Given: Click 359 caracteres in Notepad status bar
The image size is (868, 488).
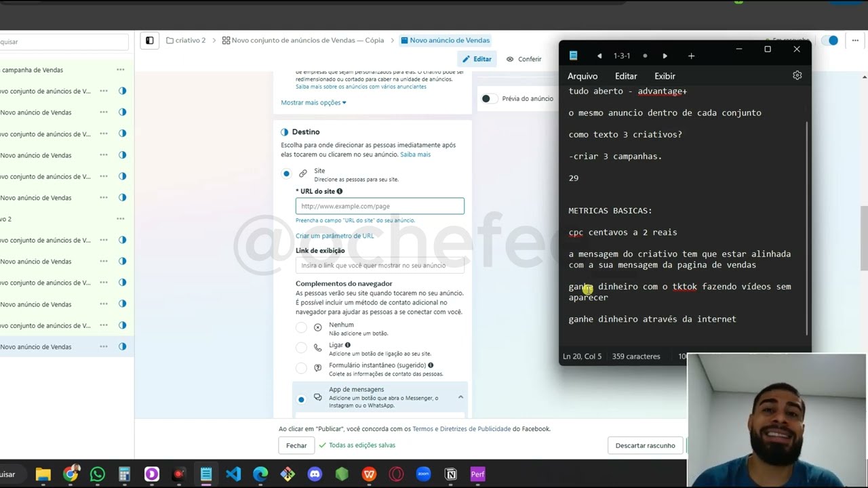Looking at the screenshot, I should [635, 357].
